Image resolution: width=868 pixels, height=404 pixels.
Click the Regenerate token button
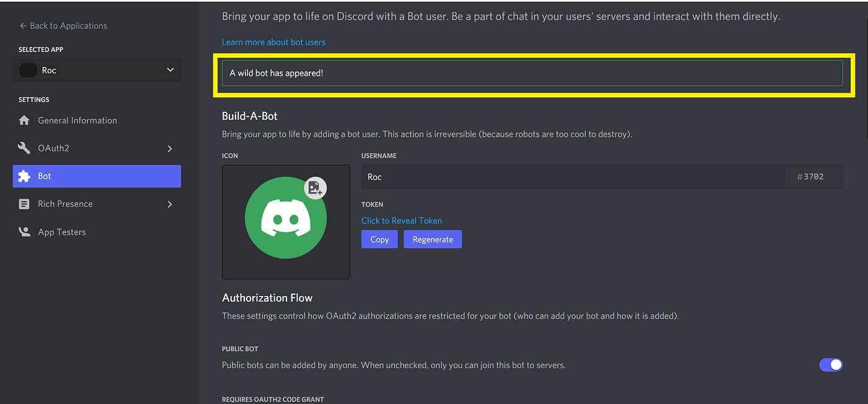(432, 239)
